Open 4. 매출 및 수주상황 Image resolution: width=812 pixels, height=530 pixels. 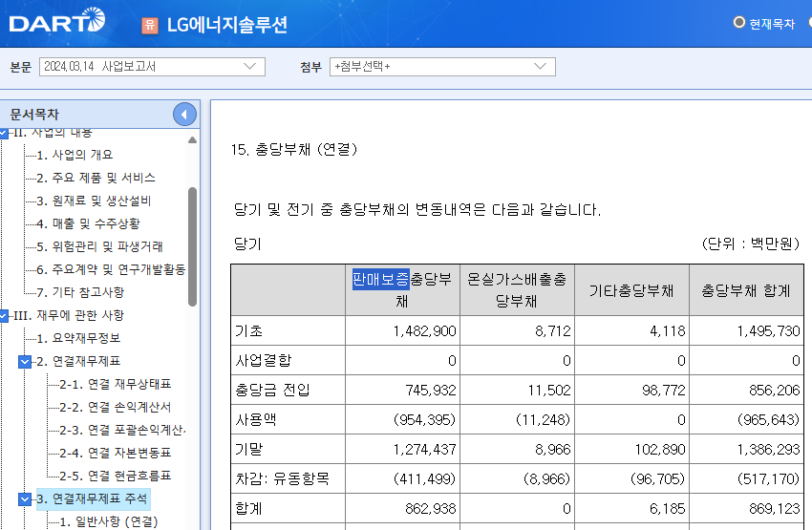pyautogui.click(x=89, y=223)
